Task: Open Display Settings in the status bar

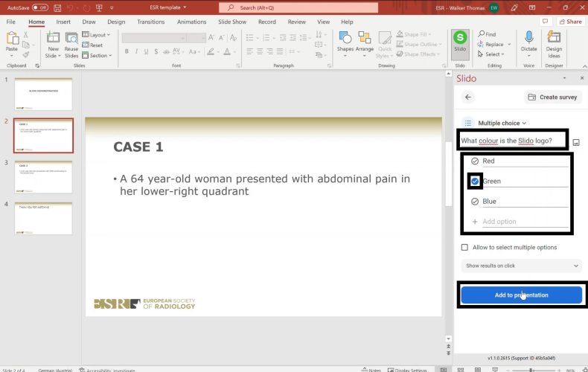Action: coord(407,370)
